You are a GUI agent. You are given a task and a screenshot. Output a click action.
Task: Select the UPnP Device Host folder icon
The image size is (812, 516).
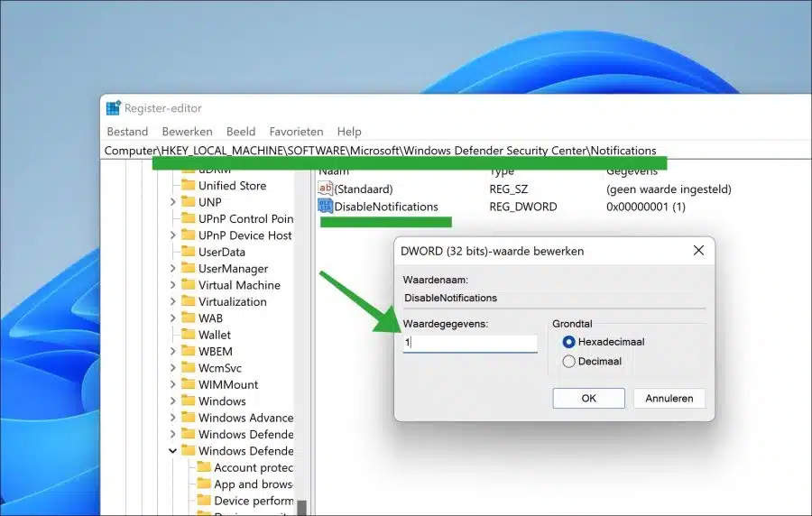pyautogui.click(x=189, y=235)
